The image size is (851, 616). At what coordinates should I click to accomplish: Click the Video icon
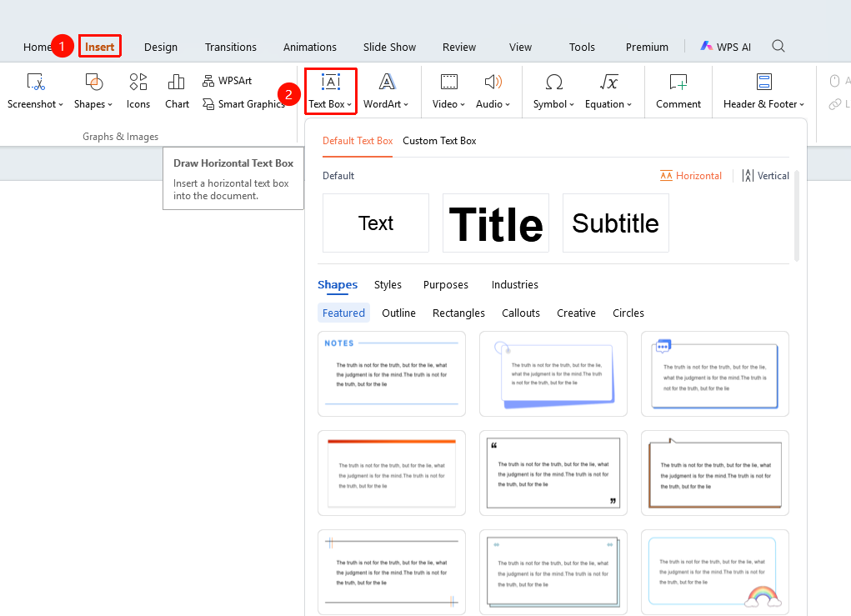click(x=448, y=82)
